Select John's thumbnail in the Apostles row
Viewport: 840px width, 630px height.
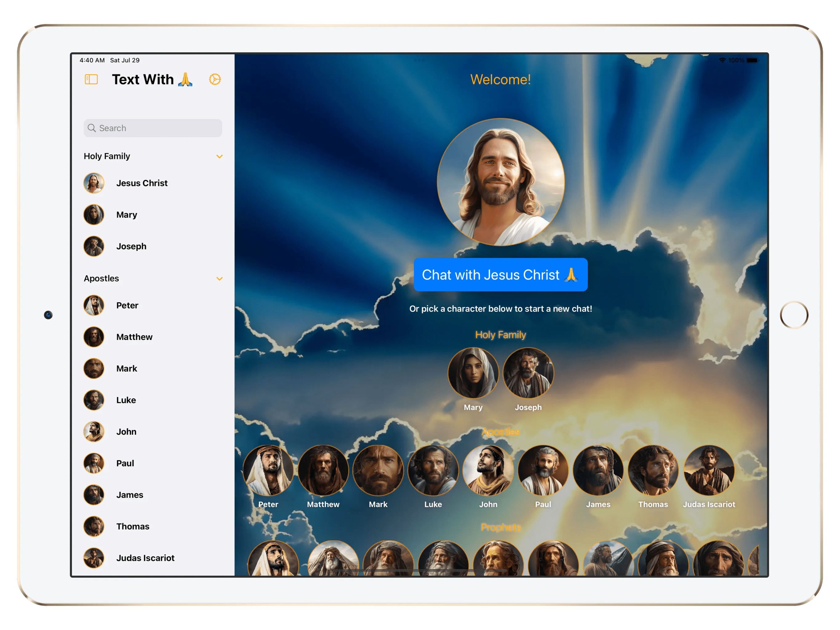pos(488,470)
